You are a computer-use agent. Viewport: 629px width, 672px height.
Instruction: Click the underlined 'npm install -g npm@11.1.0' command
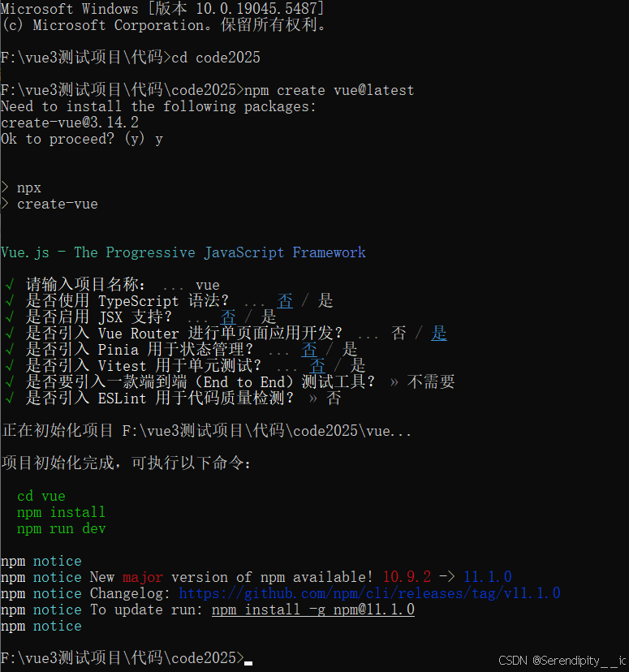point(313,610)
